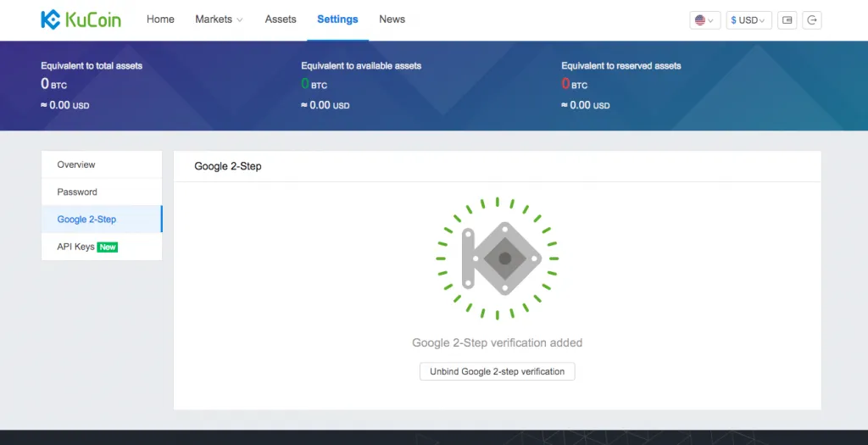Click 'Equivalent to reserved assets' label
Viewport: 868px width, 445px height.
click(621, 65)
